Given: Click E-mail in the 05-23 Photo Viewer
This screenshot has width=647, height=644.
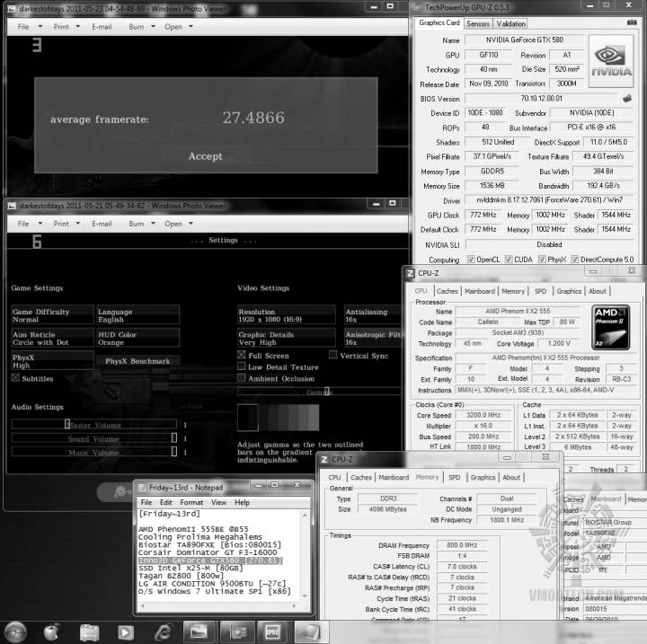Looking at the screenshot, I should 102,26.
